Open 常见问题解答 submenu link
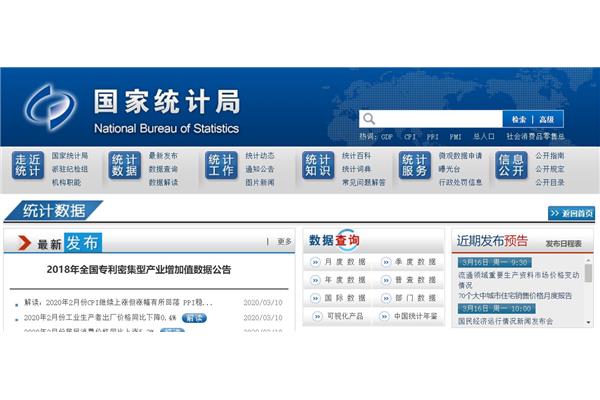The height and width of the screenshot is (400, 600). point(364,182)
